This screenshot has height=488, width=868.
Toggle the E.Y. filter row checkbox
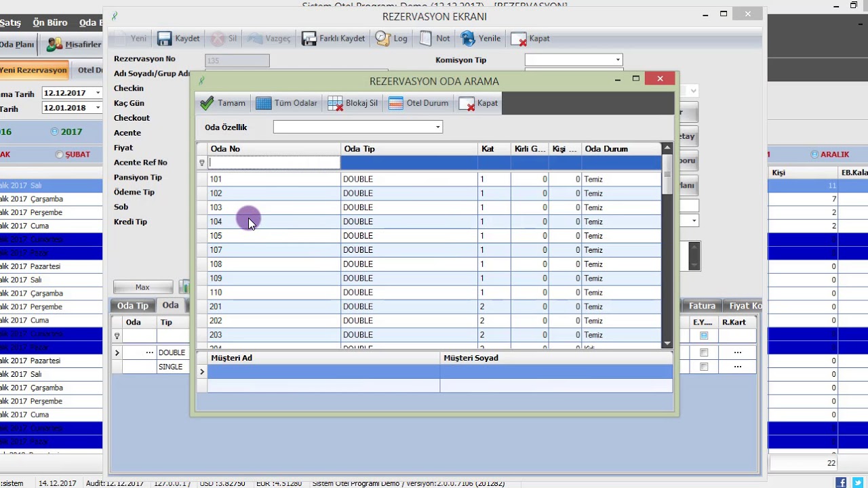[704, 336]
